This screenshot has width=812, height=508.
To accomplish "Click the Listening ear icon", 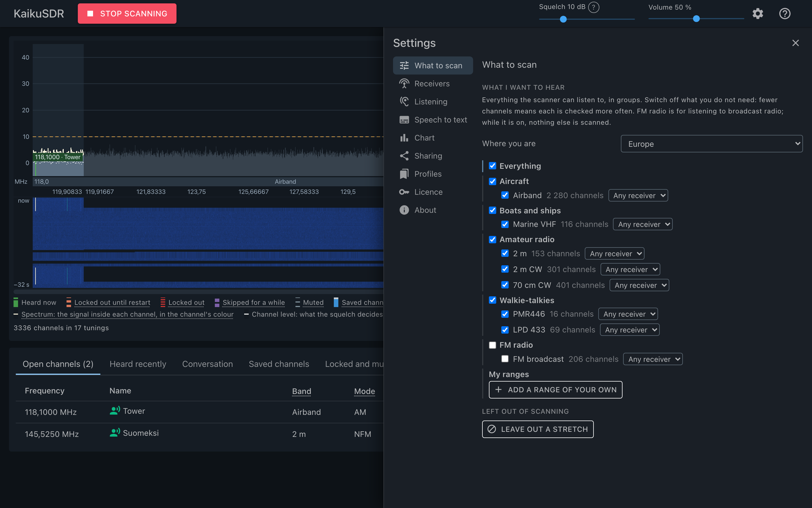I will point(404,102).
